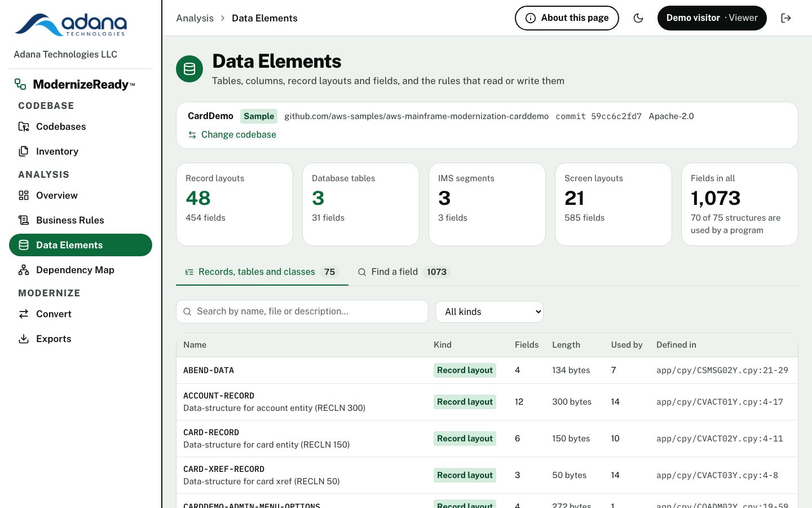Click the commit 59cc6c2fd7 hash
The width and height of the screenshot is (812, 508).
click(598, 116)
